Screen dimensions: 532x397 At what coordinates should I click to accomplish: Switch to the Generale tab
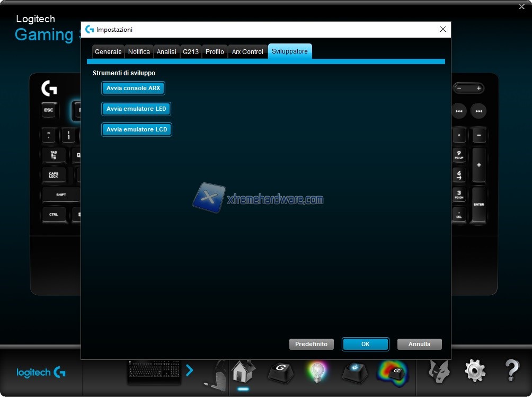tap(108, 52)
